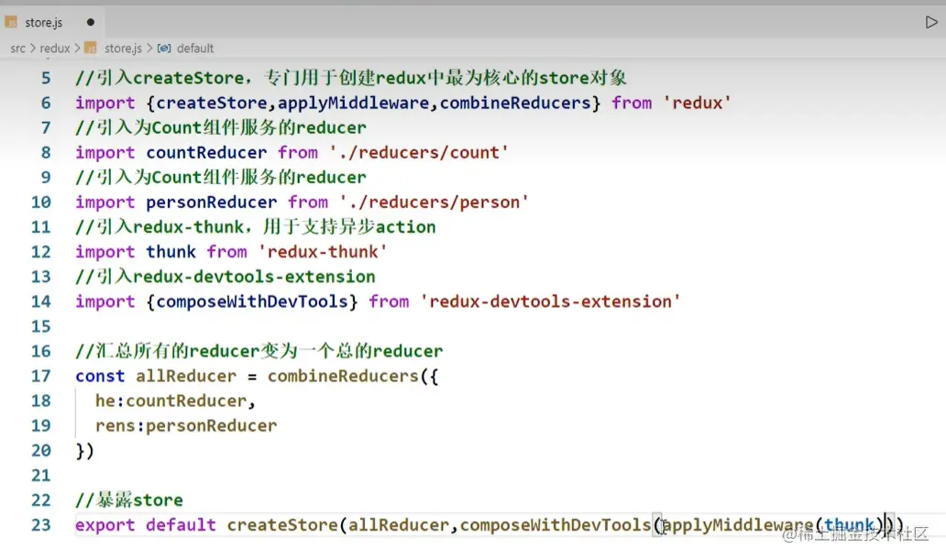Click 'he:countReducer' on line 18
The height and width of the screenshot is (560, 946).
[x=170, y=401]
